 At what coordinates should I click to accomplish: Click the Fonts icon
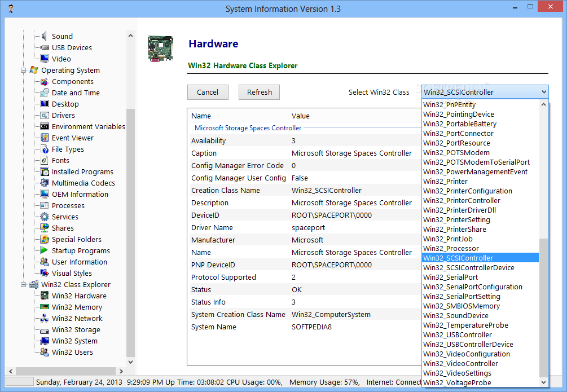(45, 160)
